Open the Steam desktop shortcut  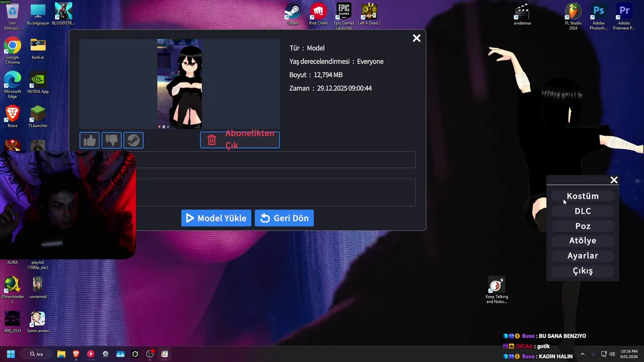(x=293, y=14)
